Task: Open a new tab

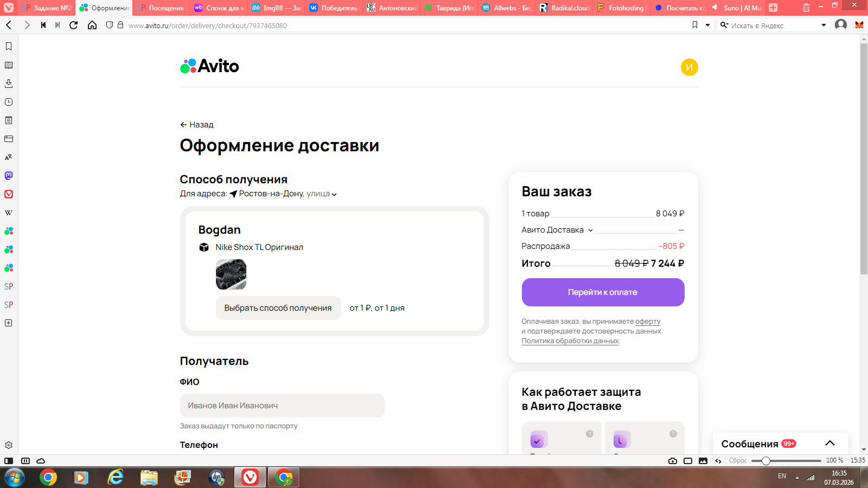Action: point(773,8)
